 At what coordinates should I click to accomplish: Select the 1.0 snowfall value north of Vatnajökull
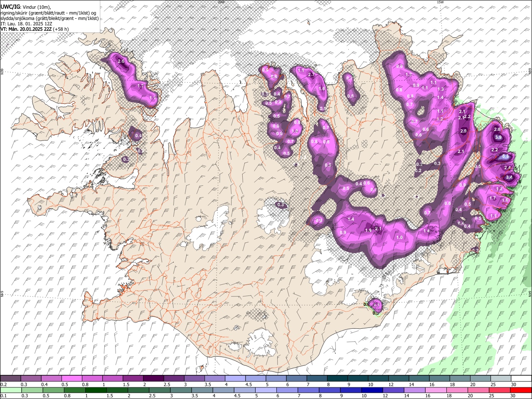pos(399,237)
